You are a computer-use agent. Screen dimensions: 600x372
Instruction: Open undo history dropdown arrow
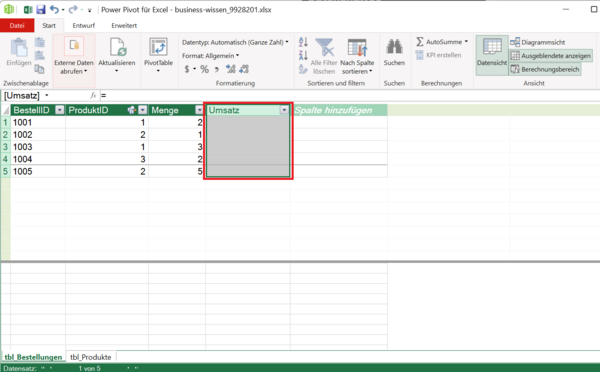point(62,10)
